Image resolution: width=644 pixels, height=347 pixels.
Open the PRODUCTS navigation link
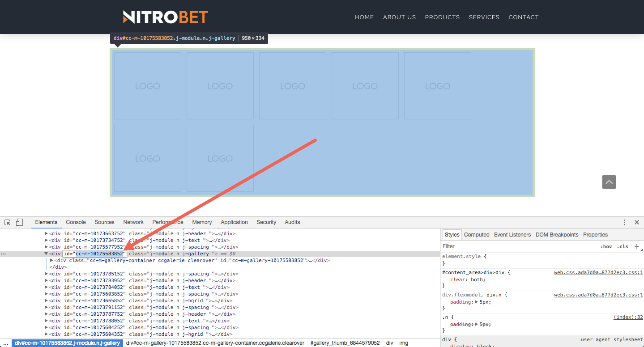click(x=442, y=17)
